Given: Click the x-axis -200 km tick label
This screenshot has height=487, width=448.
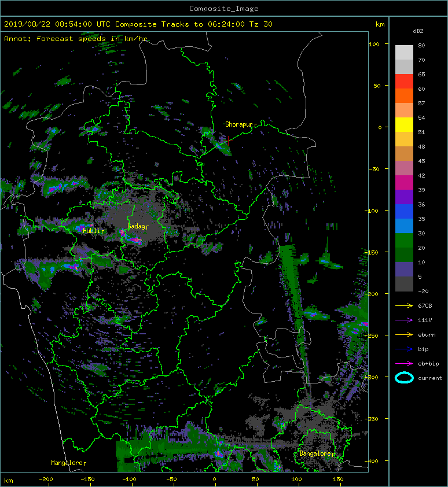Looking at the screenshot, I should pos(46,479).
